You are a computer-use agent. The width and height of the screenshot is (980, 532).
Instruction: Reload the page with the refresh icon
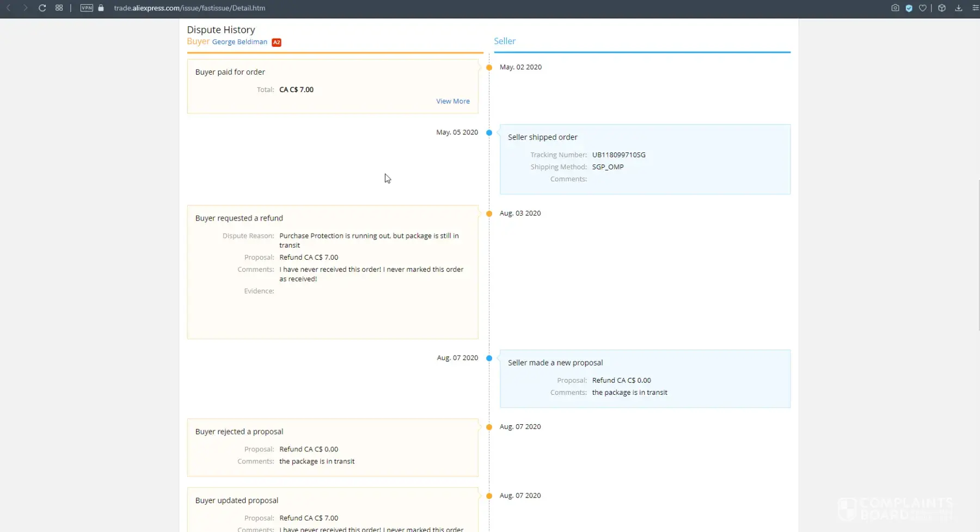(42, 8)
